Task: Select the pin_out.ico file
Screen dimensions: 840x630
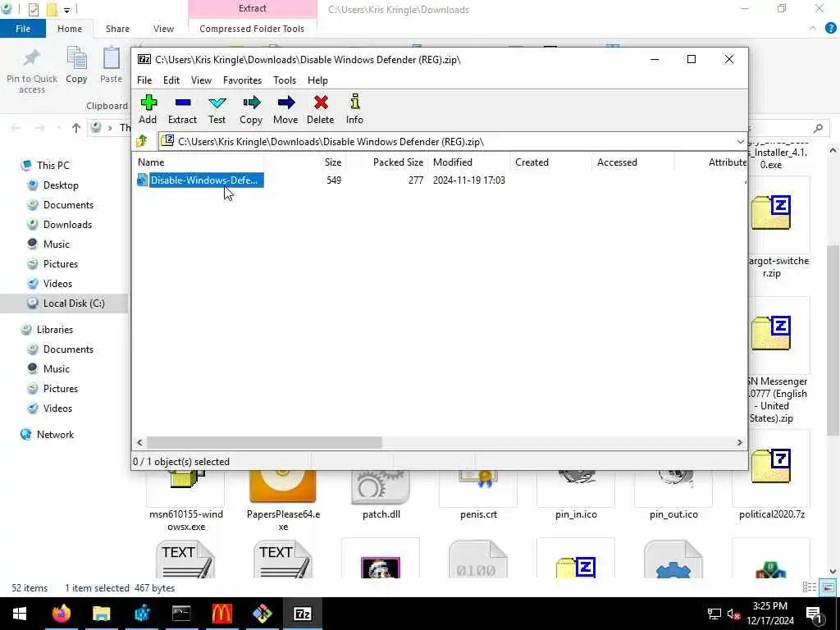Action: [674, 495]
